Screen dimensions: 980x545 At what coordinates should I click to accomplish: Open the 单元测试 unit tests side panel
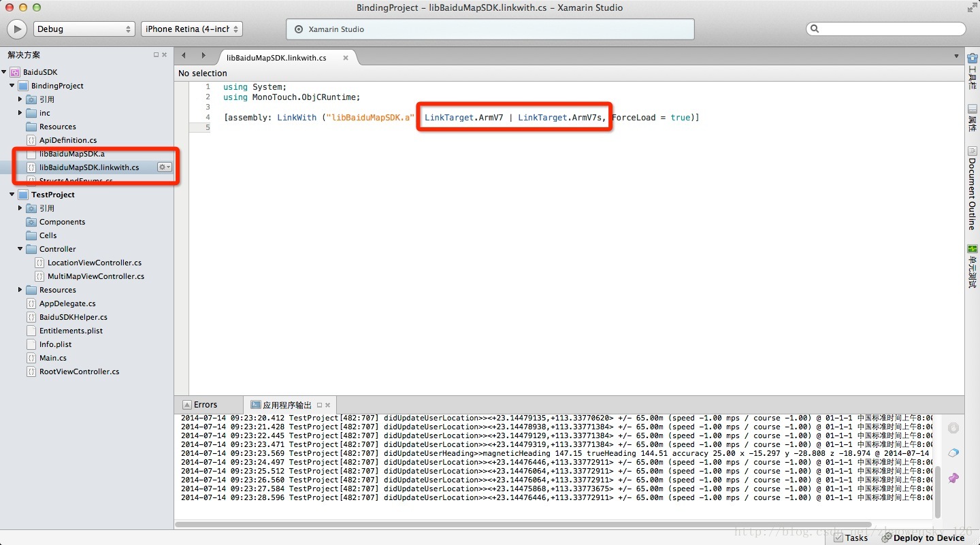[972, 265]
